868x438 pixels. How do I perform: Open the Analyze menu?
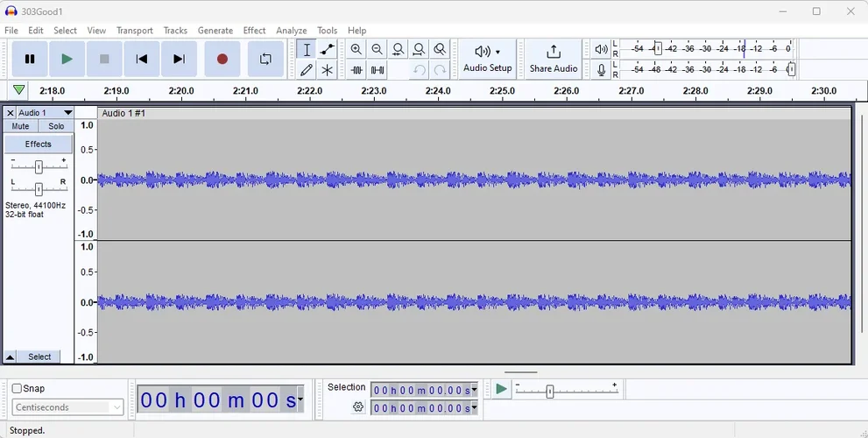291,31
